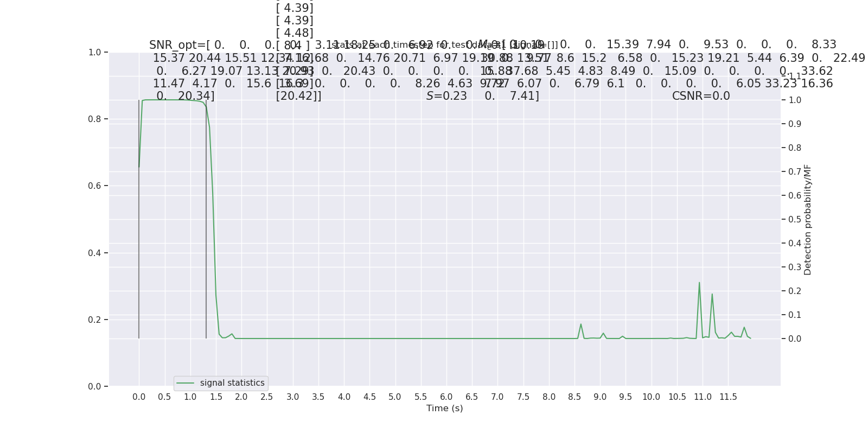Click the "4.0" time axis tick label
The width and height of the screenshot is (868, 434).
[344, 397]
